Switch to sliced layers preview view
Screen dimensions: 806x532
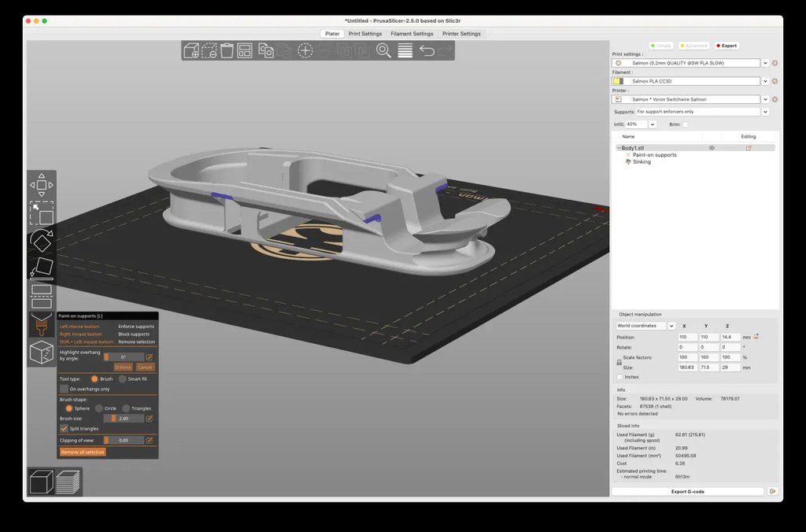[x=68, y=481]
